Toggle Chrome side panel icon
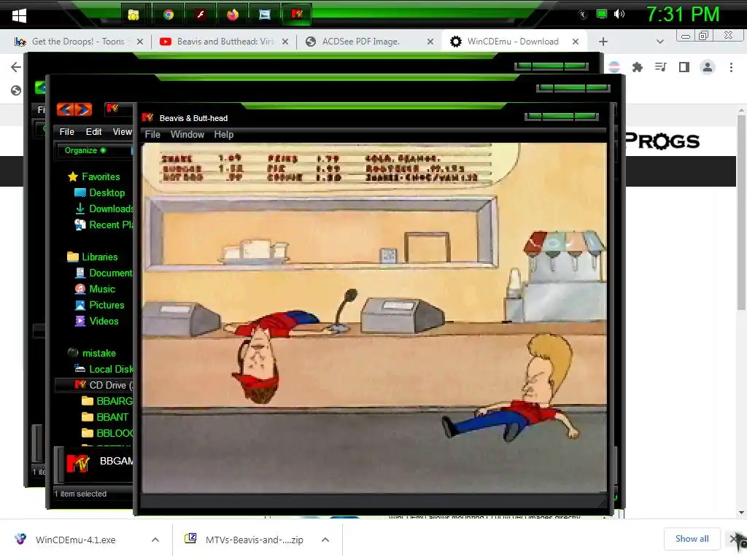This screenshot has width=747, height=560. (684, 67)
